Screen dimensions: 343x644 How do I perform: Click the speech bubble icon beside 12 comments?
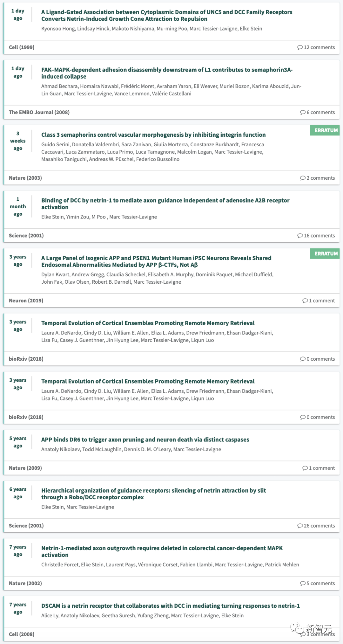300,47
